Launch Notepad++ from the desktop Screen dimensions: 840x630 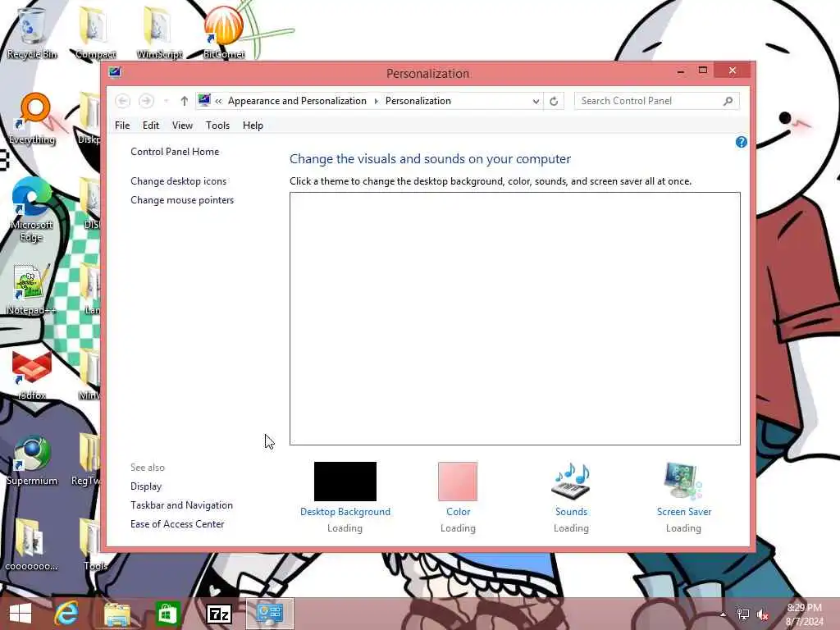tap(31, 290)
